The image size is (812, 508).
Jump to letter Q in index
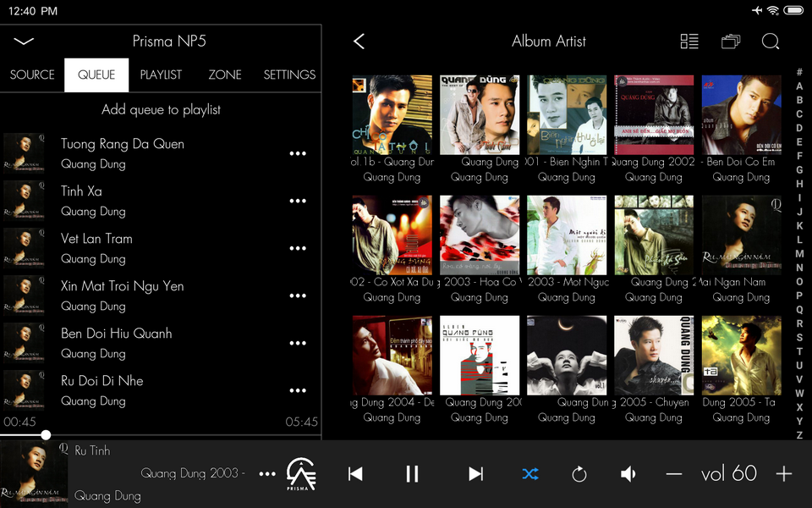799,310
